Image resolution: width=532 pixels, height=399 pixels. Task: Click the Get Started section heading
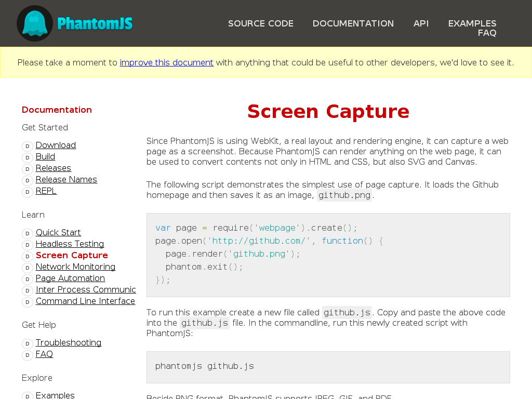click(45, 128)
